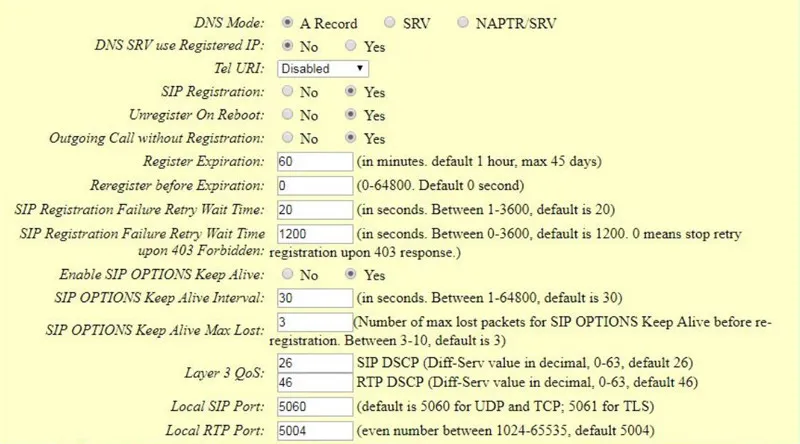Edit the Local SIP Port field
This screenshot has width=800, height=444.
point(314,409)
